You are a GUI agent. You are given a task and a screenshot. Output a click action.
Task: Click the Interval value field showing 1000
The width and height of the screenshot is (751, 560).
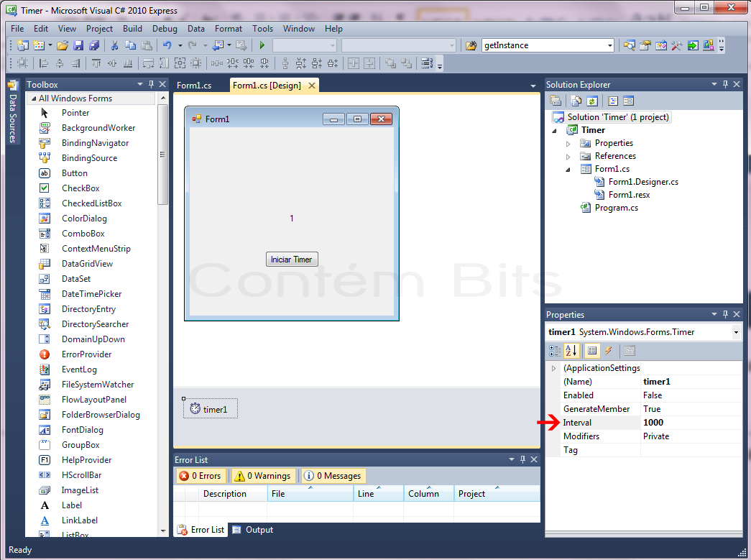[x=691, y=423]
